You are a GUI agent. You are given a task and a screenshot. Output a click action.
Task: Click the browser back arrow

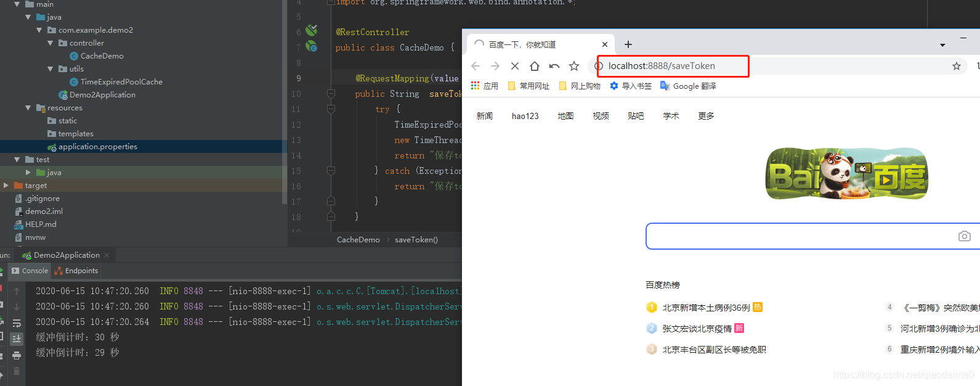476,66
